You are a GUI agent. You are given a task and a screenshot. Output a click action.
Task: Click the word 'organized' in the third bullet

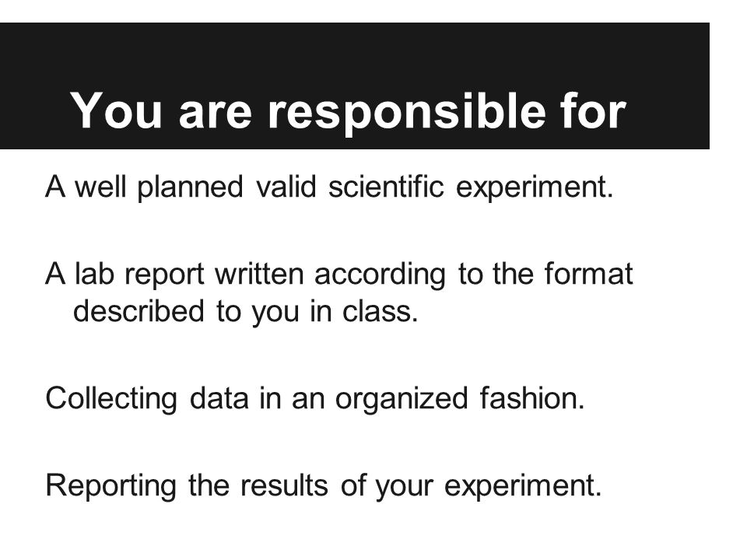[402, 399]
